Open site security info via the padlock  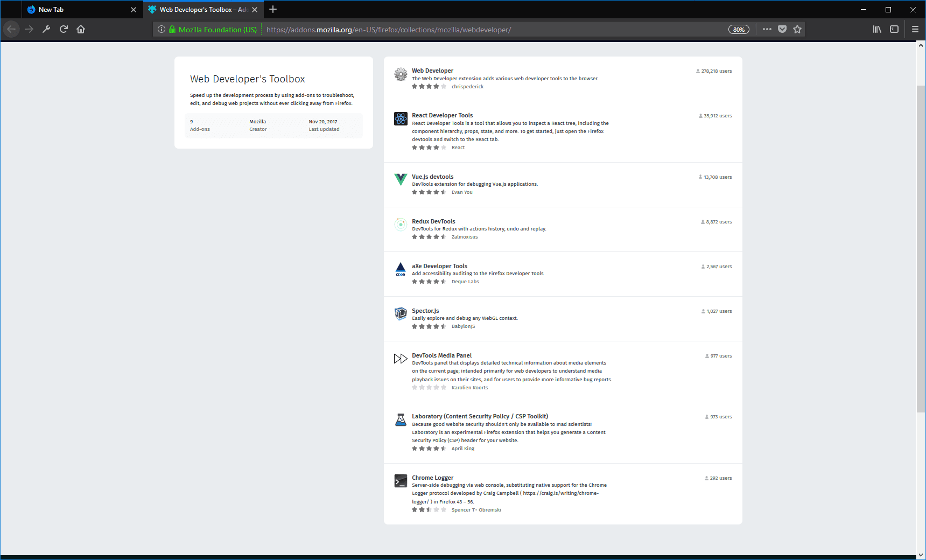[173, 29]
